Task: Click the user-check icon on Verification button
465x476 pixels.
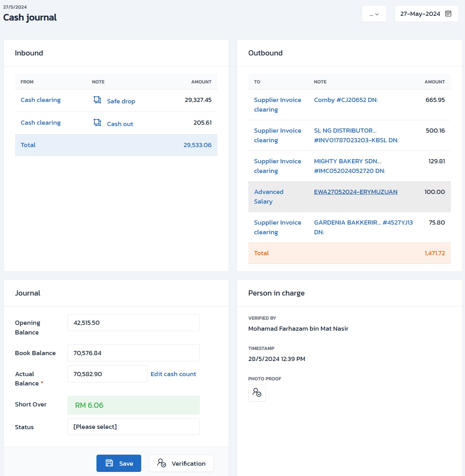Action: [x=162, y=463]
